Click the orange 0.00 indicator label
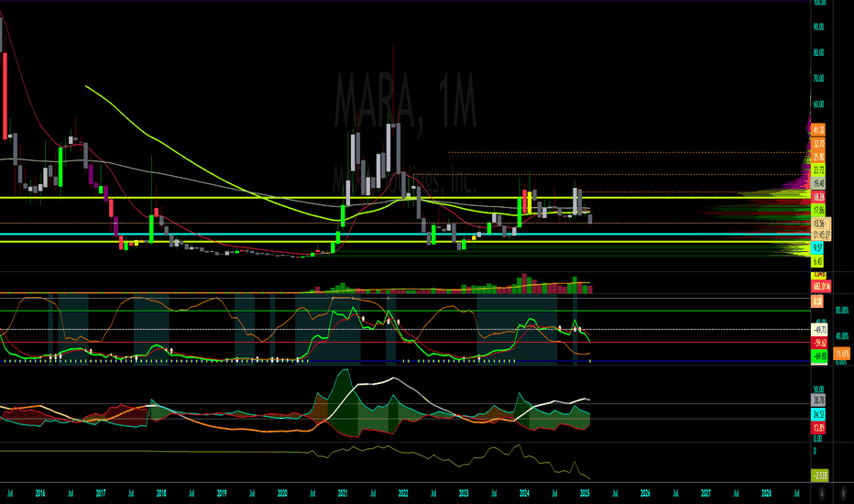The image size is (854, 504). 817,301
